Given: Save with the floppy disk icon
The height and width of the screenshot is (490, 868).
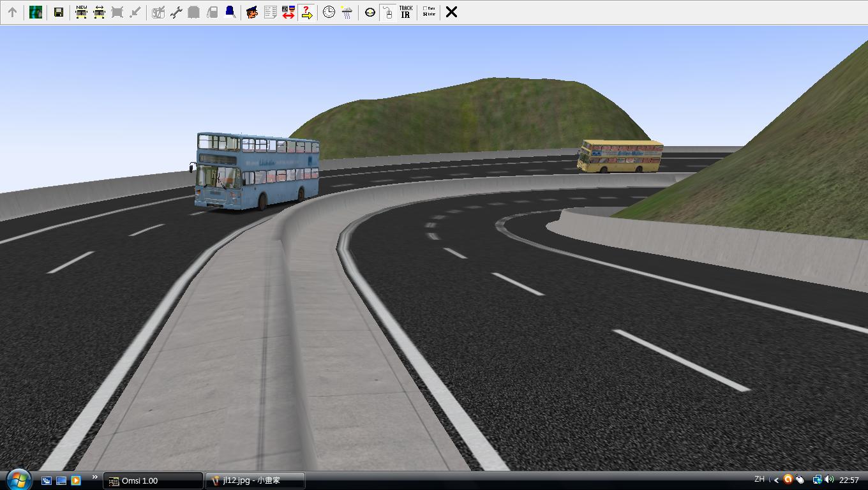Looking at the screenshot, I should click(x=58, y=12).
